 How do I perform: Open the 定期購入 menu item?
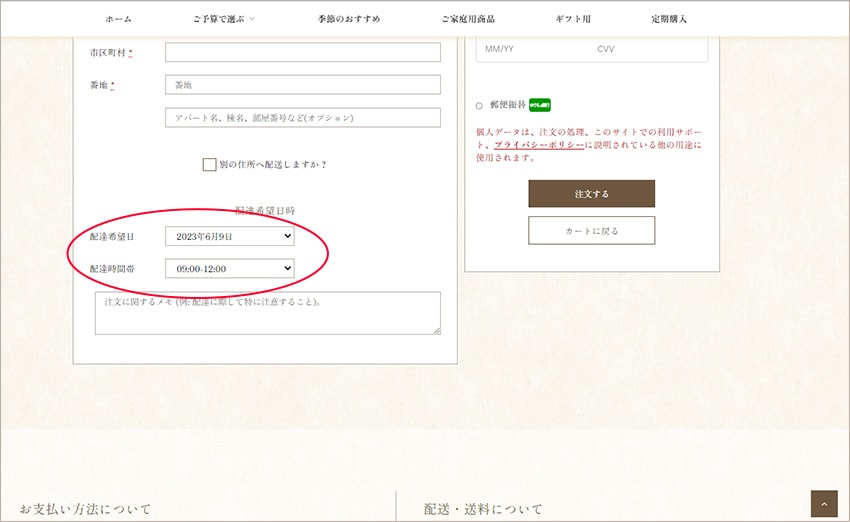pyautogui.click(x=669, y=19)
